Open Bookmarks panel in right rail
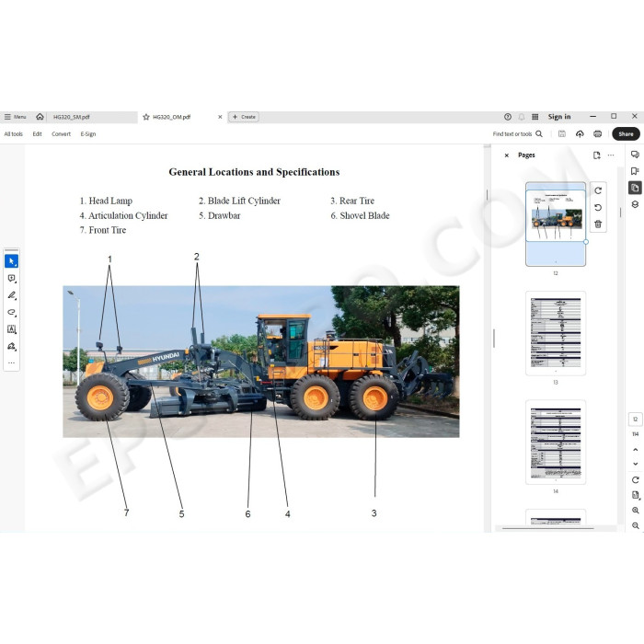Viewport: 644px width, 644px height. tap(635, 171)
